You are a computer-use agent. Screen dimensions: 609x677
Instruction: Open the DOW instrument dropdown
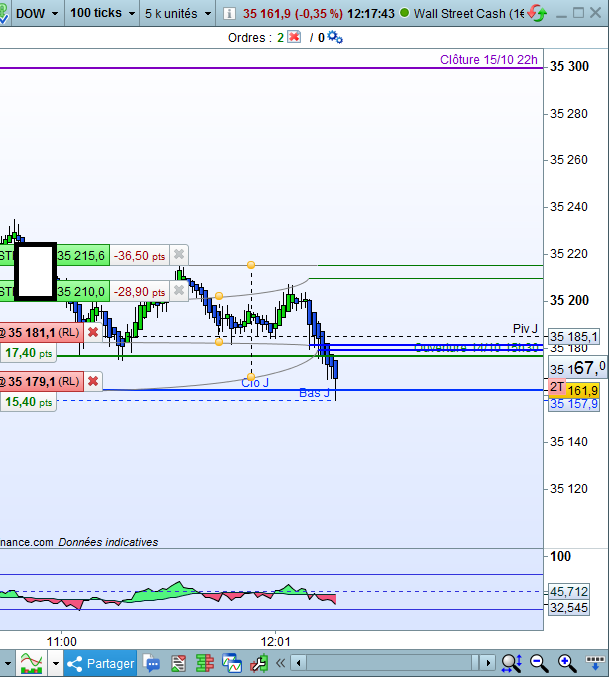(36, 13)
